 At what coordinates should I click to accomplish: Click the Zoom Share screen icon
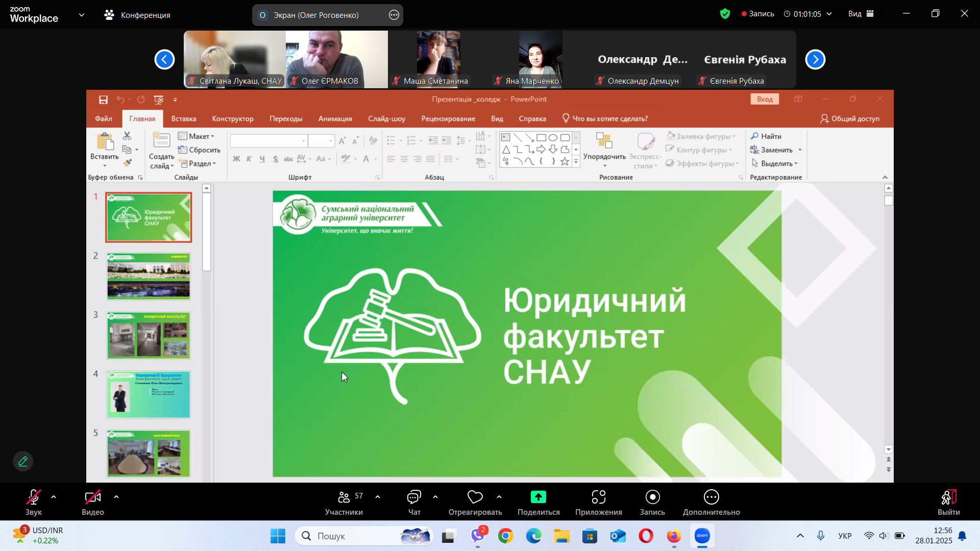(538, 497)
